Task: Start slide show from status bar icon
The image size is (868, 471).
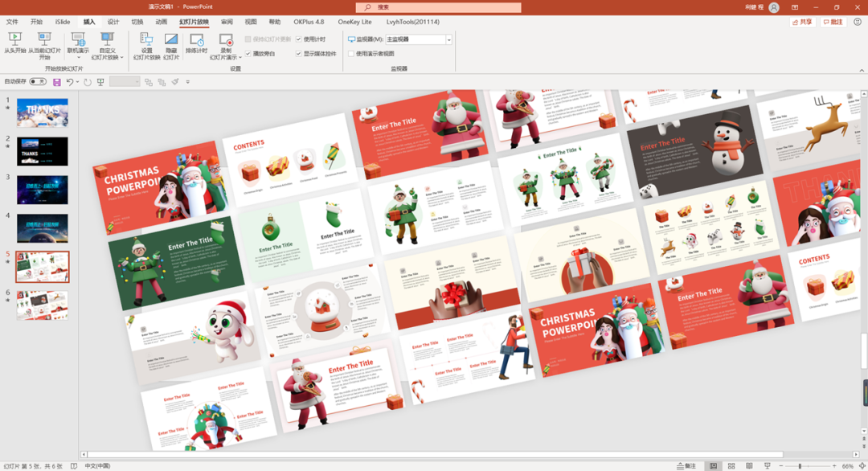Action: (x=768, y=466)
